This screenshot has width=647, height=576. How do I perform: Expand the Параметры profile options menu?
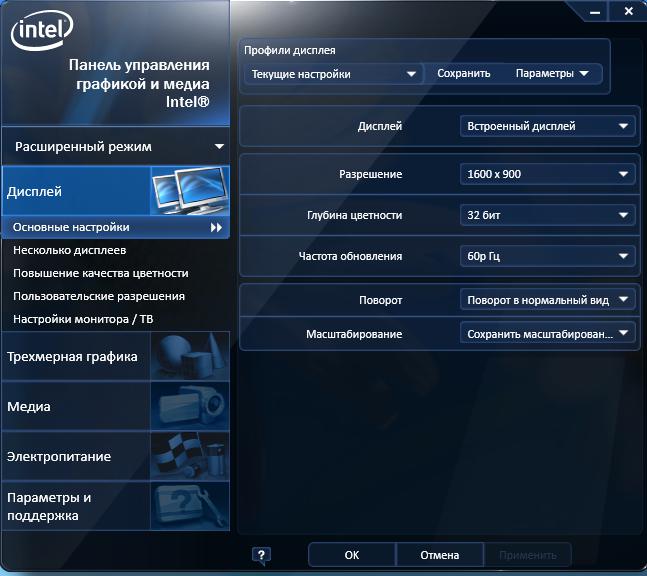point(552,73)
